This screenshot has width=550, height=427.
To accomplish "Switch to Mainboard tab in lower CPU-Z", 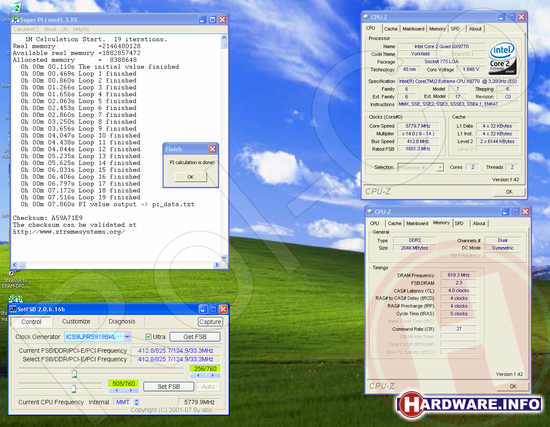I will click(x=417, y=223).
